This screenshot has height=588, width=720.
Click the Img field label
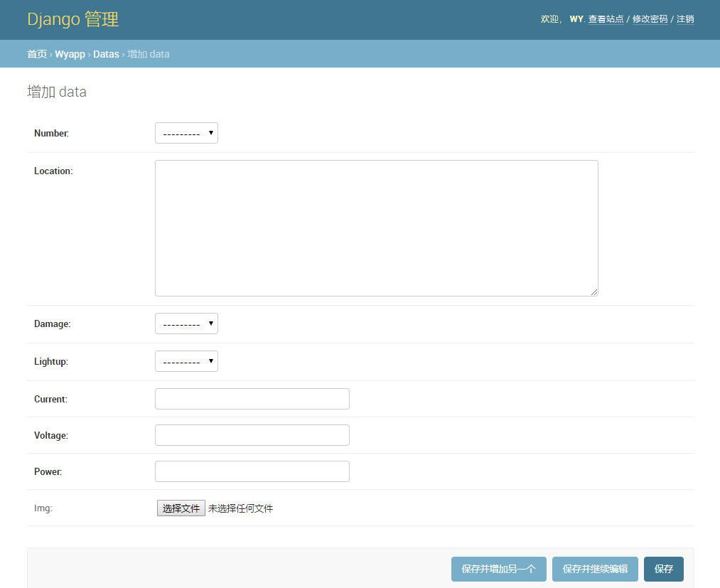pyautogui.click(x=43, y=508)
